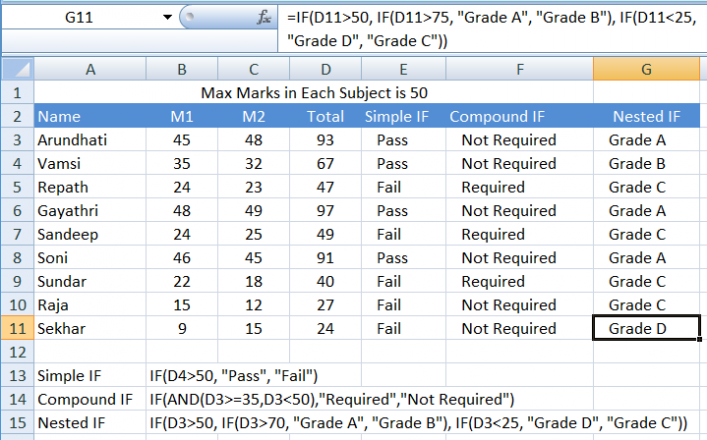Click the Total value 97 cell

pyautogui.click(x=325, y=211)
